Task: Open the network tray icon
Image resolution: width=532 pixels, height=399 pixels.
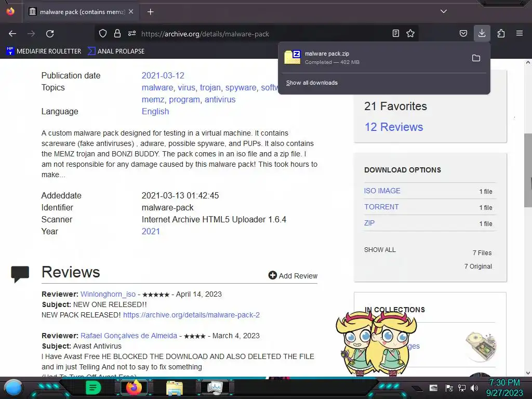Action: (462, 388)
